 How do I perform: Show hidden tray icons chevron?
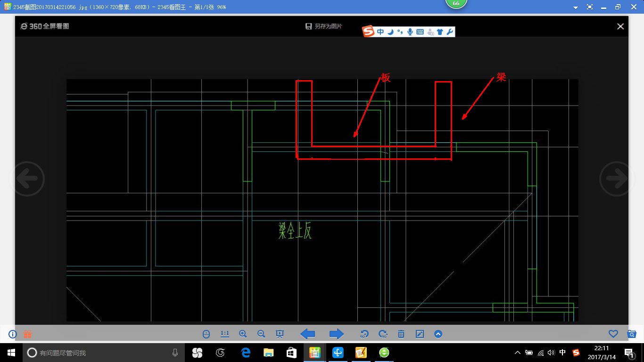coord(518,353)
